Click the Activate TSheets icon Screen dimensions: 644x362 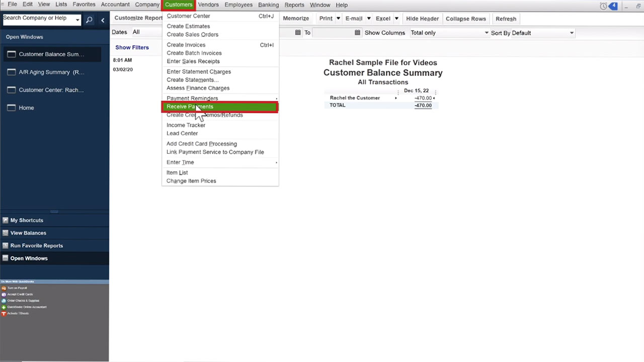coord(4,313)
